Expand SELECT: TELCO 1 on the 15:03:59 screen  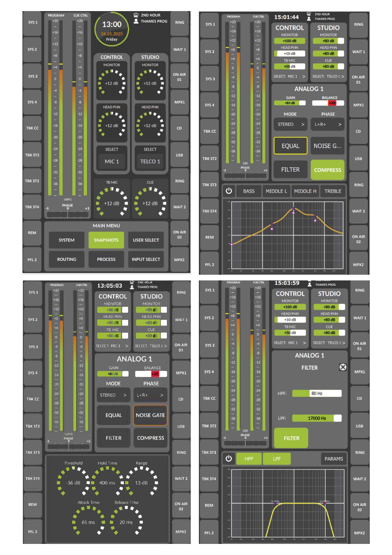tap(329, 343)
